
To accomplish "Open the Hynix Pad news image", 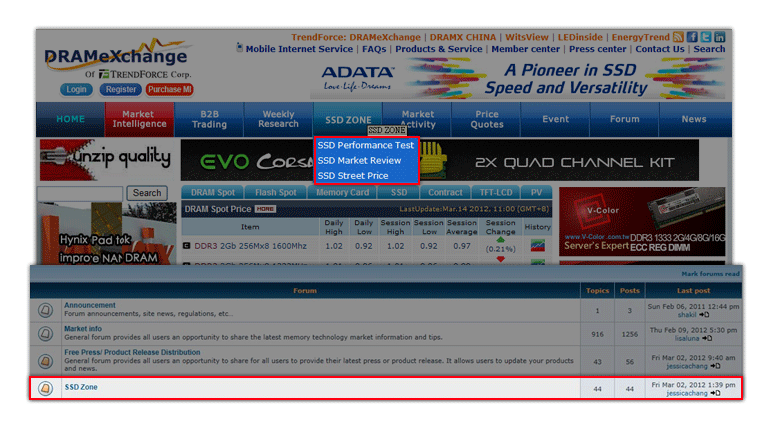I will point(106,233).
